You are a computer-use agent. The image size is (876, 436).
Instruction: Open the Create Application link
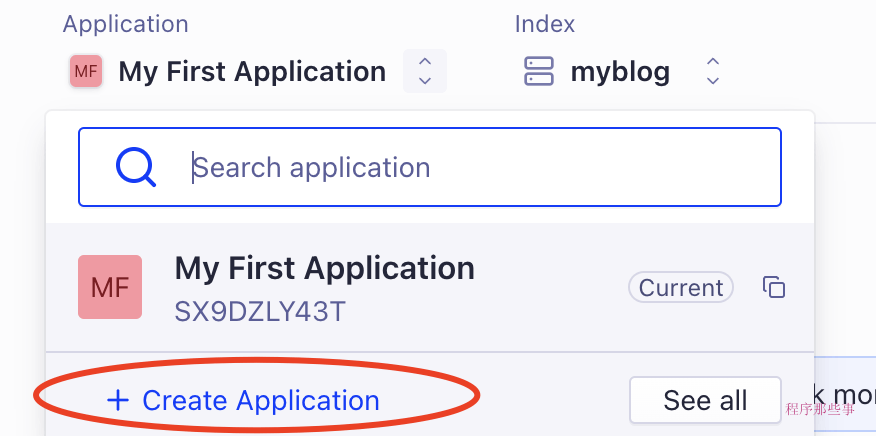(x=261, y=401)
